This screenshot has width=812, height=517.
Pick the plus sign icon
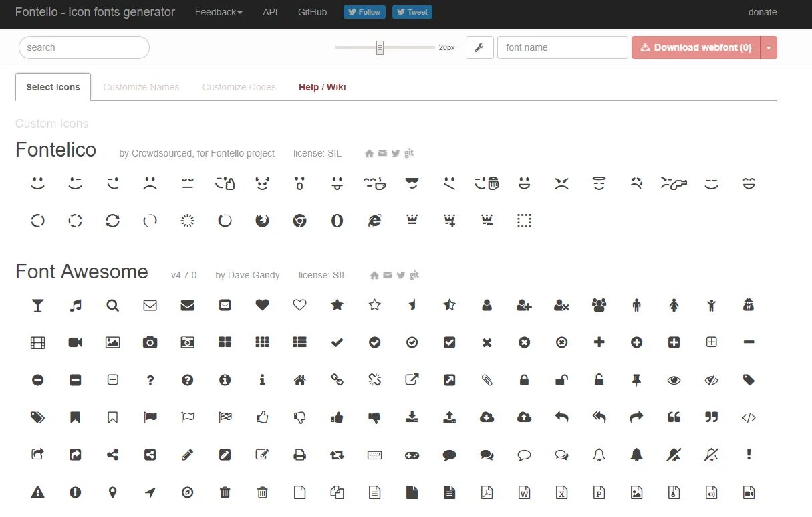click(599, 342)
